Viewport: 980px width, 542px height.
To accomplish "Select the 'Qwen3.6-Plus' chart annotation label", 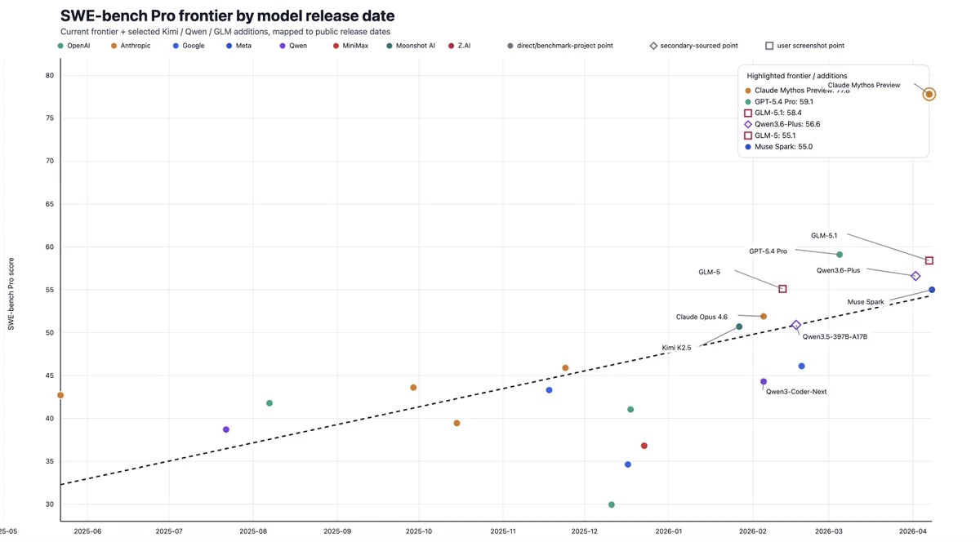I will pyautogui.click(x=838, y=270).
